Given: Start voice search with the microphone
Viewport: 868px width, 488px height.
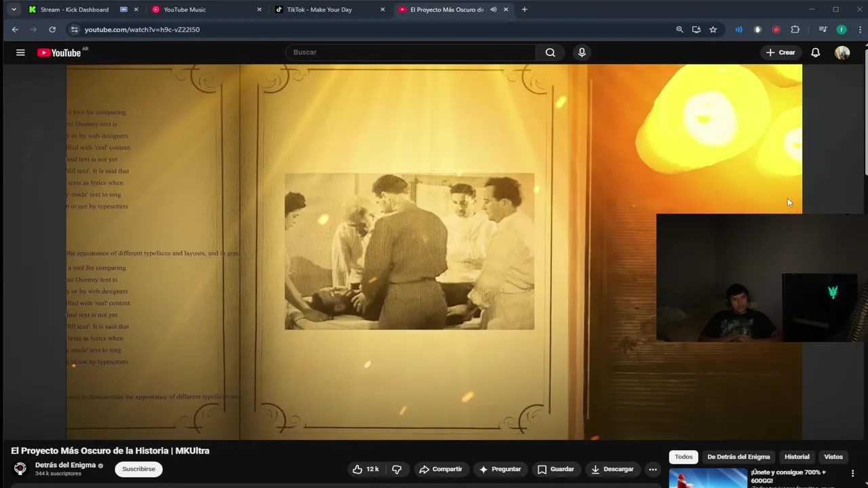Looking at the screenshot, I should click(x=582, y=52).
